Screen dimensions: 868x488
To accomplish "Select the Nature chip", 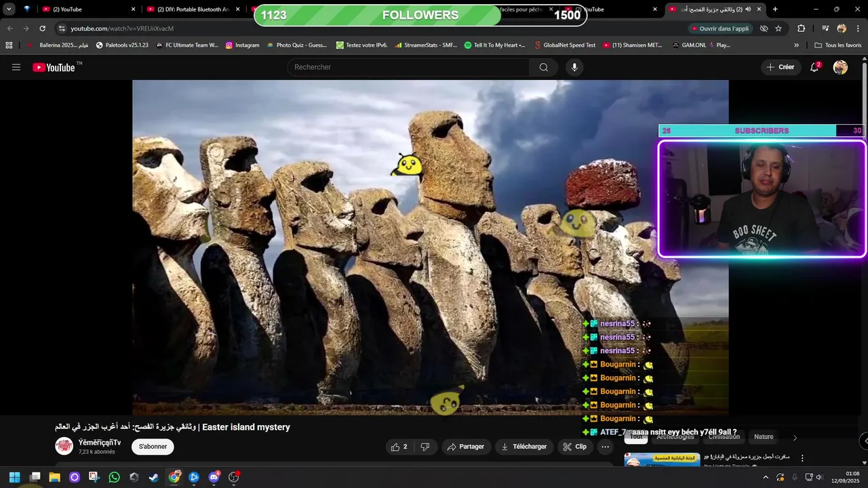I will tap(764, 437).
